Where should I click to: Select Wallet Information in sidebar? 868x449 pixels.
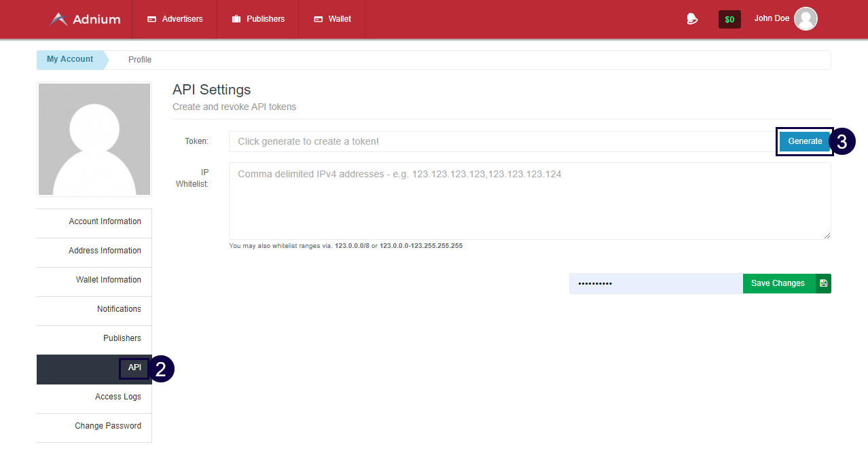click(108, 280)
